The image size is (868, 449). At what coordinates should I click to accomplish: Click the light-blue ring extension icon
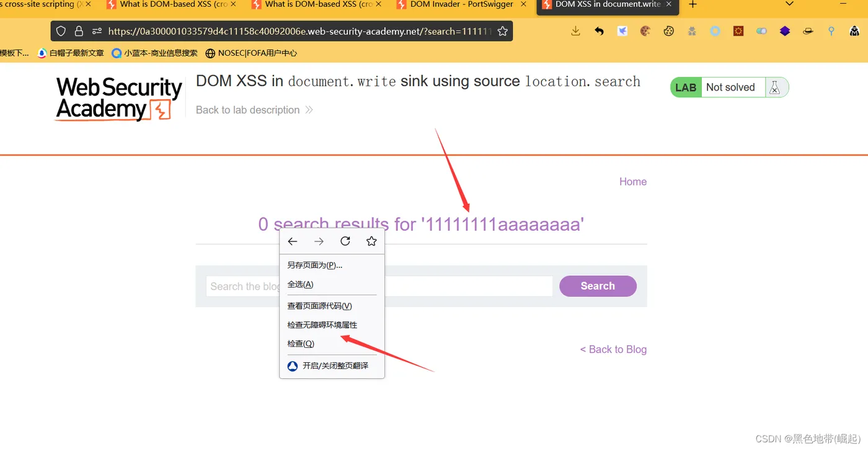point(715,31)
